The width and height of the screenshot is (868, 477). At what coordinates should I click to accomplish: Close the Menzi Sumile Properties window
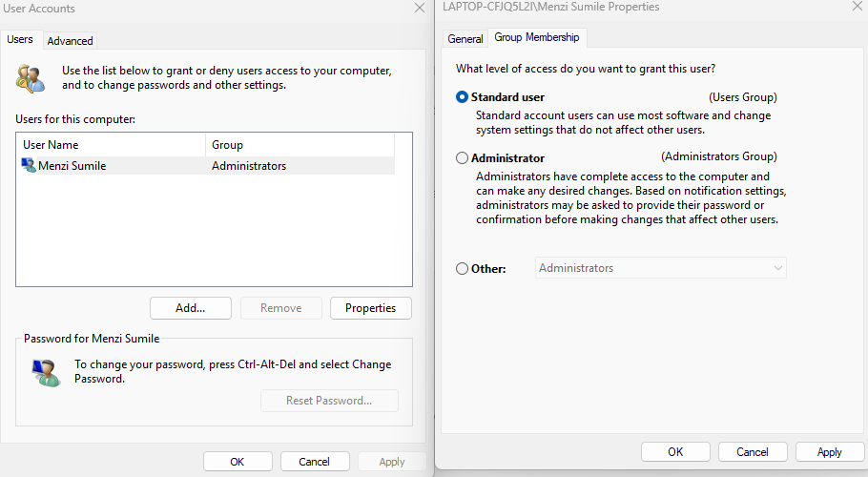(858, 7)
